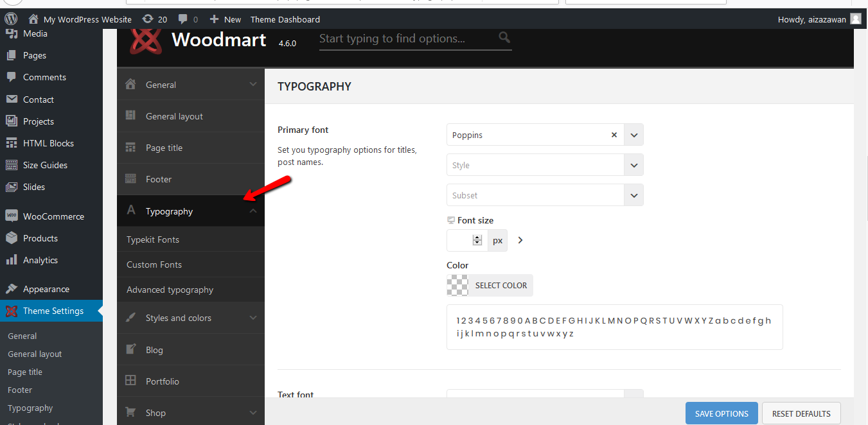Open Footer section in options panel
This screenshot has width=868, height=425.
coord(191,179)
